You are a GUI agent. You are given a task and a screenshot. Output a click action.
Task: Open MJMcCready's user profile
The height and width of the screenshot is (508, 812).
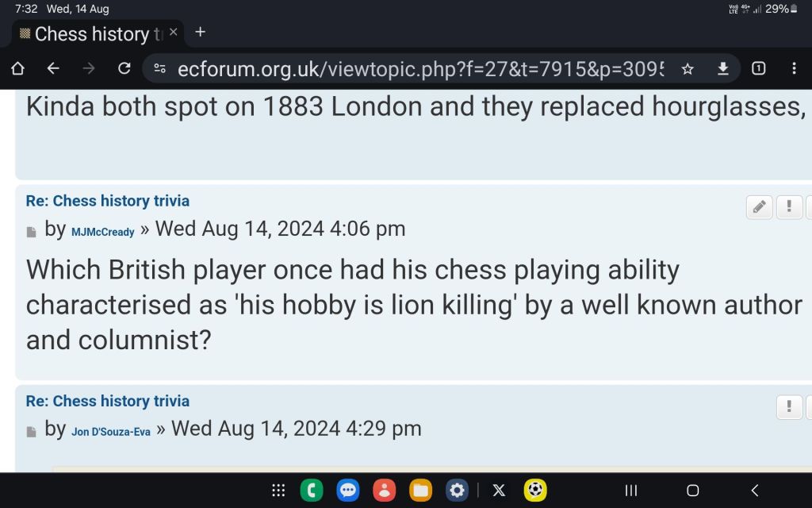[103, 232]
